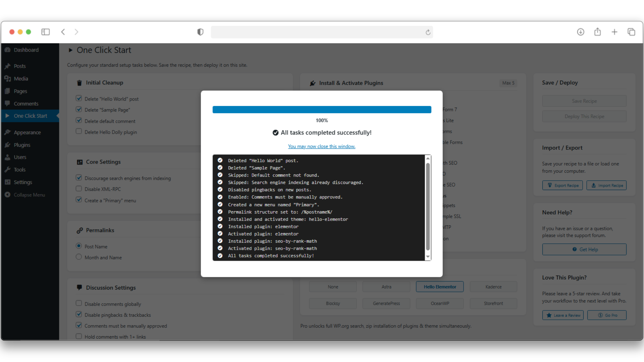
Task: Collapse the One Click Start section triangle
Action: [71, 50]
